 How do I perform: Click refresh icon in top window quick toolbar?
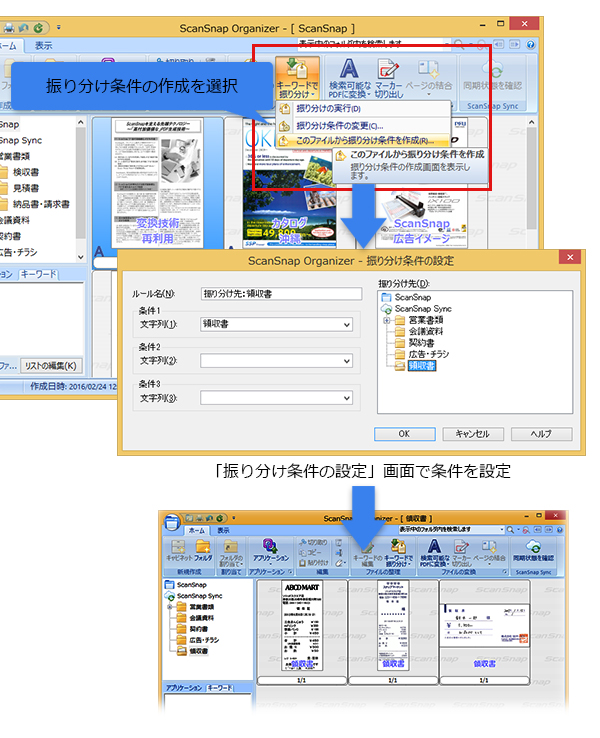click(x=38, y=28)
